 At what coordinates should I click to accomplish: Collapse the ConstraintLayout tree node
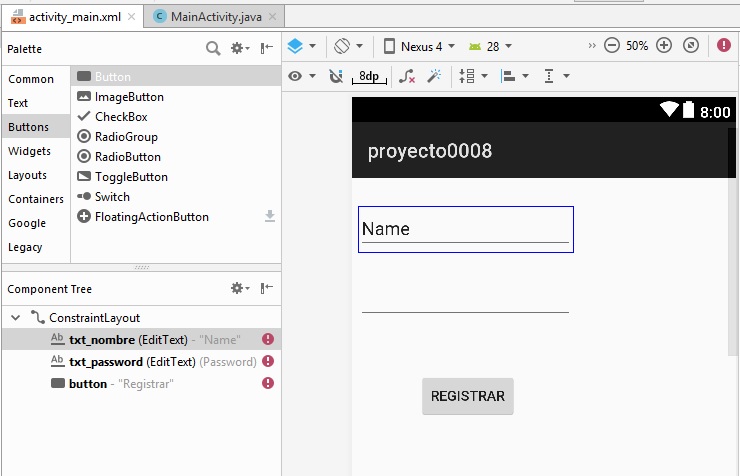click(16, 318)
